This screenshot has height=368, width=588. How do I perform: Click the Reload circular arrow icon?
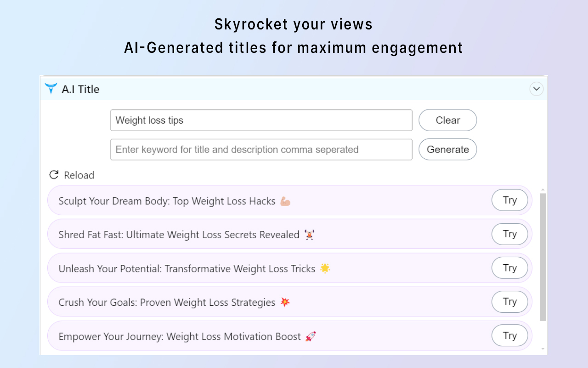[54, 175]
